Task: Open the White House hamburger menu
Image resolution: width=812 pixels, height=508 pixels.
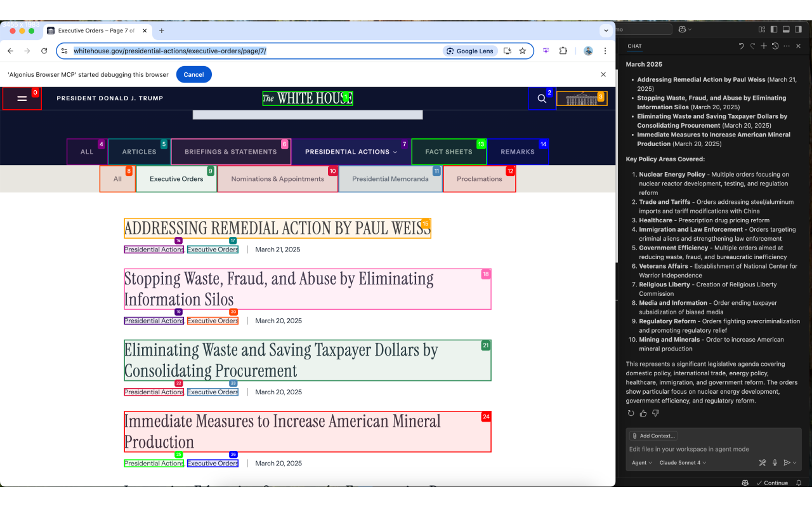Action: (22, 98)
